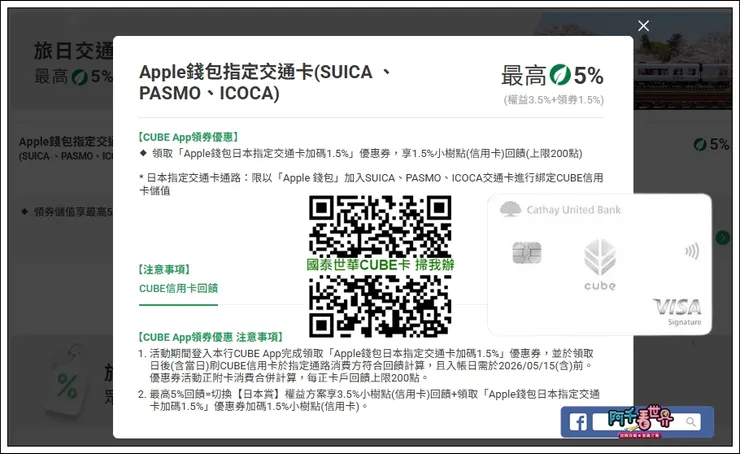This screenshot has height=454, width=740.
Task: Click note 2 about 最高5%回饋
Action: (x=369, y=400)
